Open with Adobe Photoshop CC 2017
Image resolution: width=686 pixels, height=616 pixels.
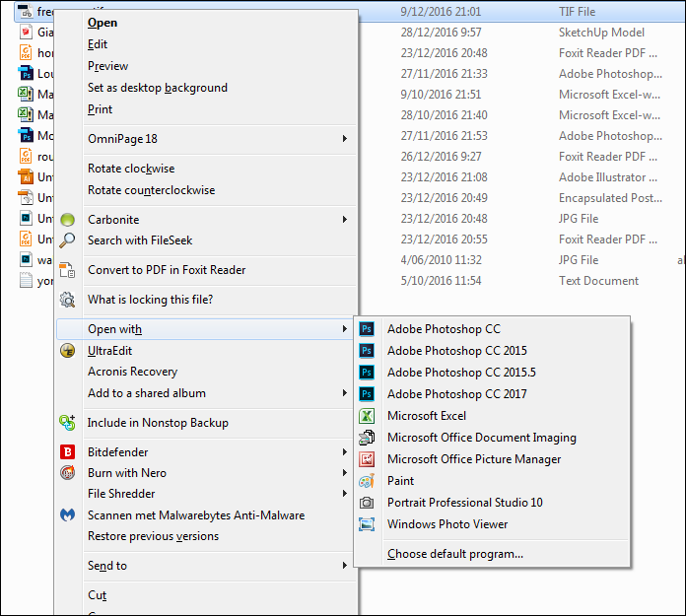[x=456, y=394]
